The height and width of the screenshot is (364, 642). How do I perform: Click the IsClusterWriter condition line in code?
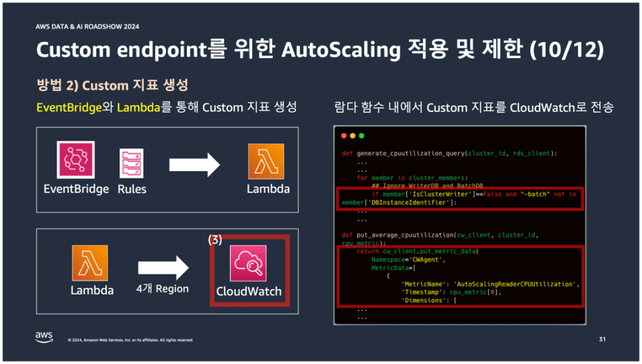[x=458, y=195]
